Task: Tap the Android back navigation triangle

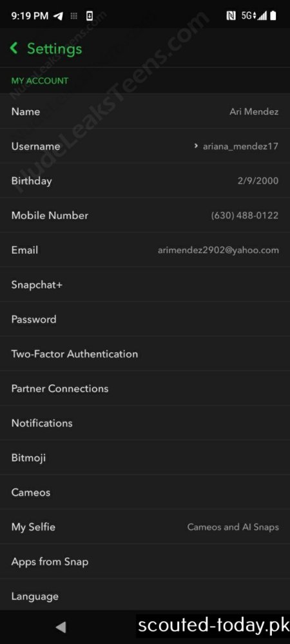Action: pos(61,627)
